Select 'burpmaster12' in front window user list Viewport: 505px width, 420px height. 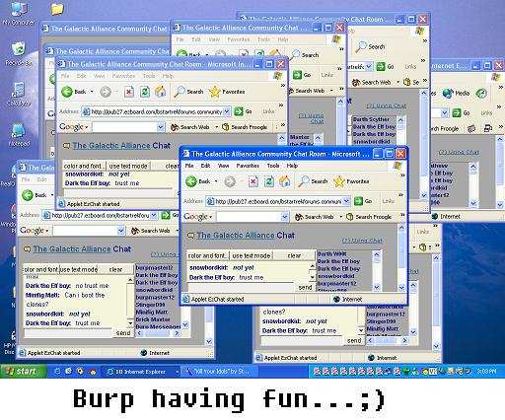pos(337,283)
